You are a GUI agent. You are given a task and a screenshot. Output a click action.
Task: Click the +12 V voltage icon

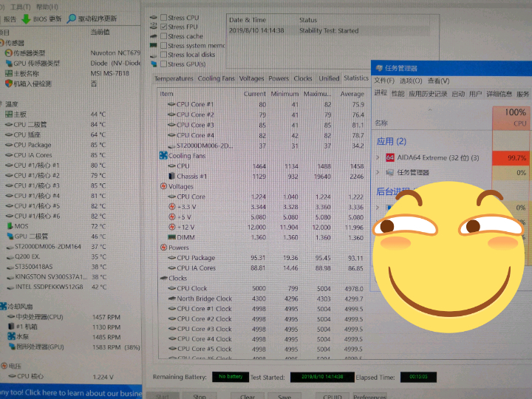172,227
